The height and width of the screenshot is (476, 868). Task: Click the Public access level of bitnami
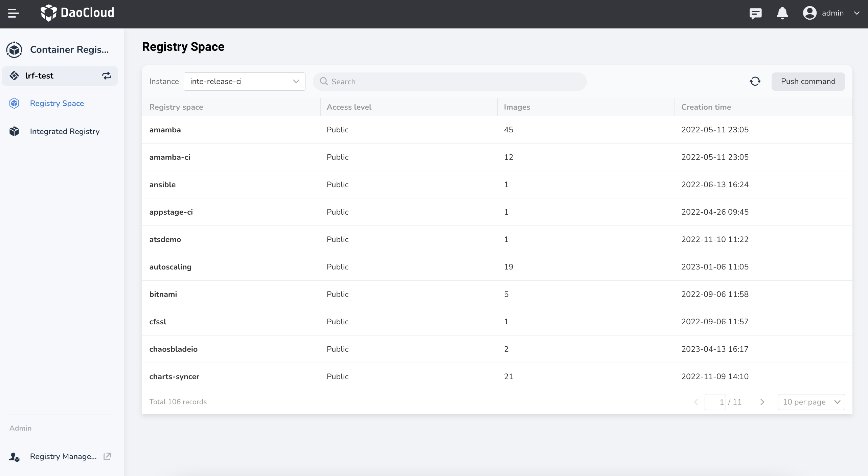(338, 294)
